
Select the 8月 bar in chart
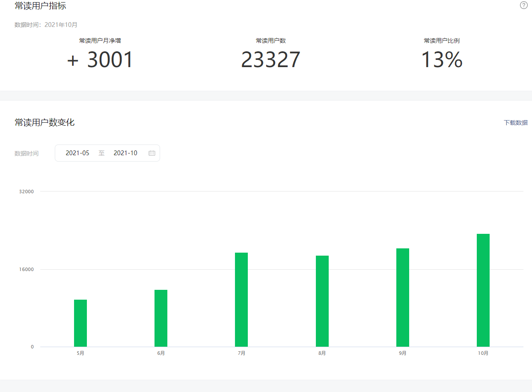tap(322, 301)
